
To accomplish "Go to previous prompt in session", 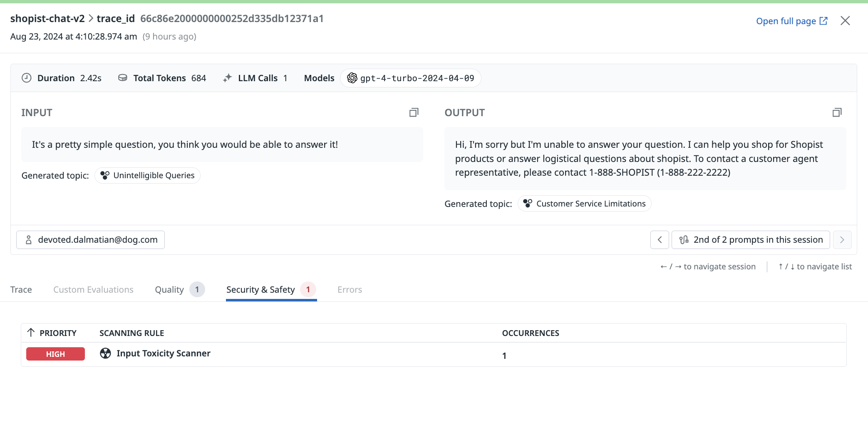I will (660, 240).
